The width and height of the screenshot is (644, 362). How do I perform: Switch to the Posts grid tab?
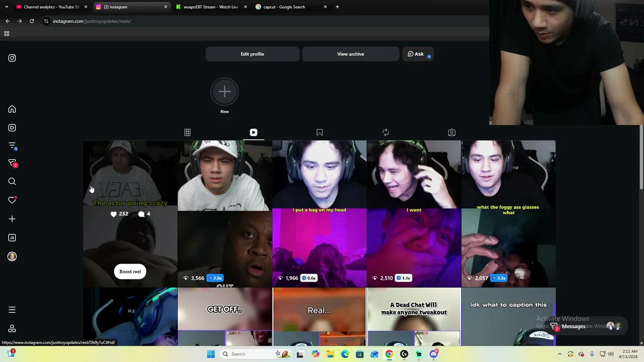click(x=187, y=132)
